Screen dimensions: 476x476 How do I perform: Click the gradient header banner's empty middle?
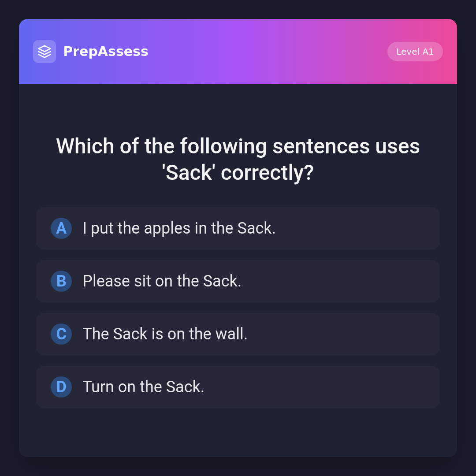pos(264,52)
